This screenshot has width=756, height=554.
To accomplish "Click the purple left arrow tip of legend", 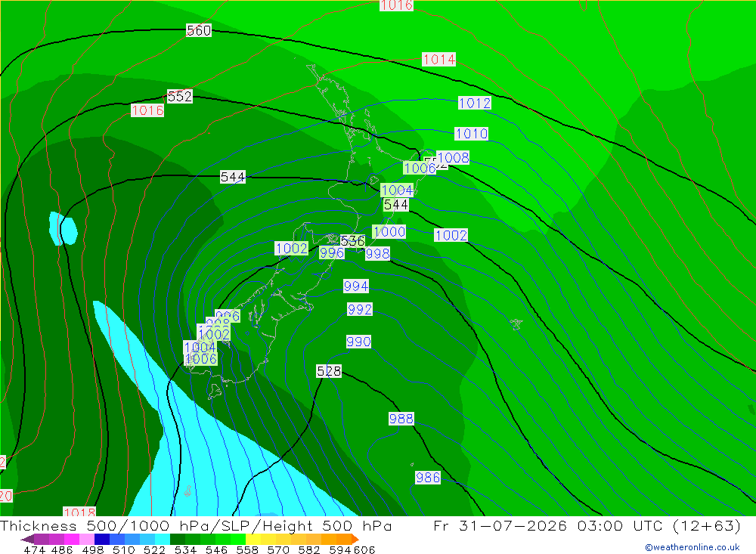I will tap(27, 539).
